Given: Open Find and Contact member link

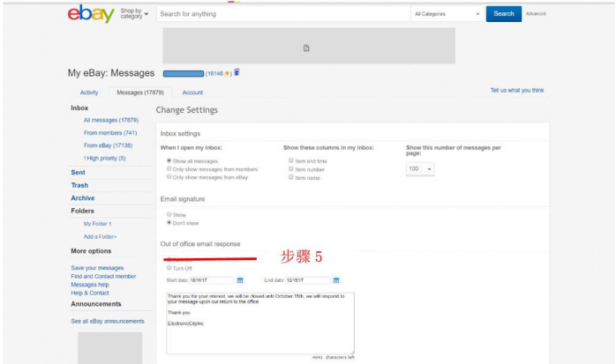Looking at the screenshot, I should pos(103,276).
